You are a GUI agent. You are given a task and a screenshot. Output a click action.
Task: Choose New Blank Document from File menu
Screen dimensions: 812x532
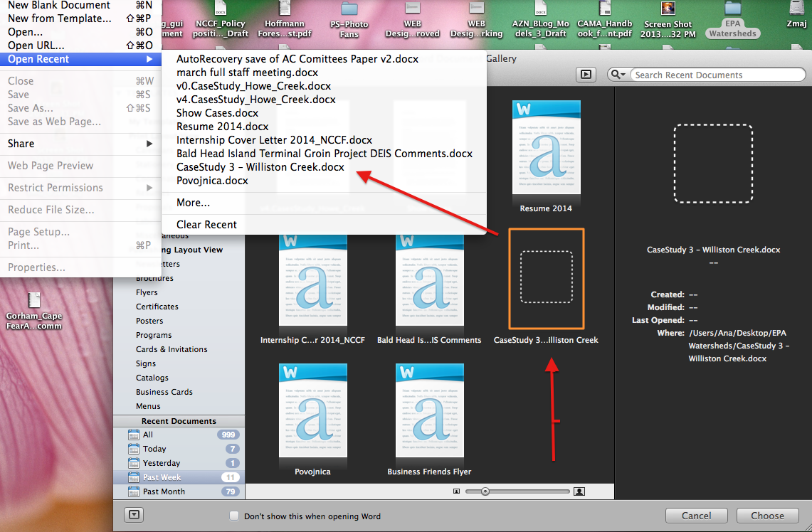[x=81, y=5]
